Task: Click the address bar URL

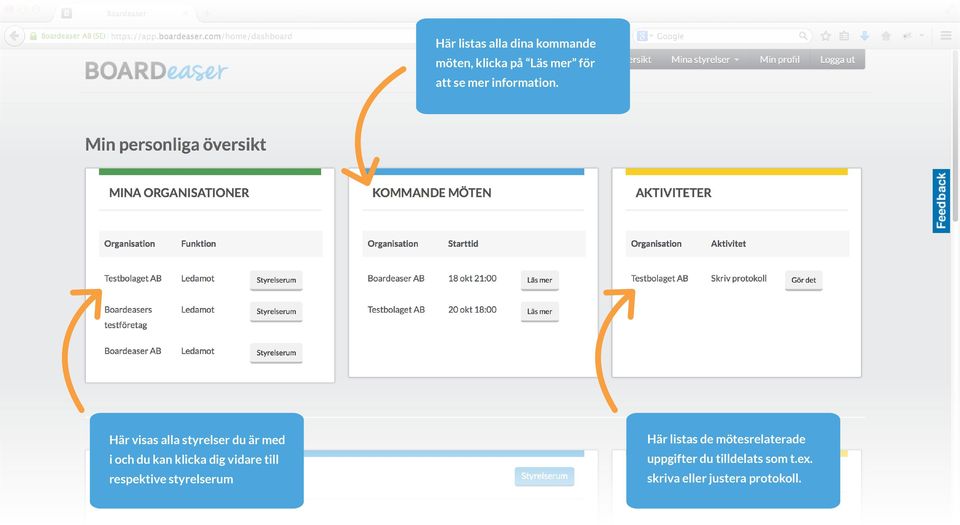Action: click(x=201, y=36)
